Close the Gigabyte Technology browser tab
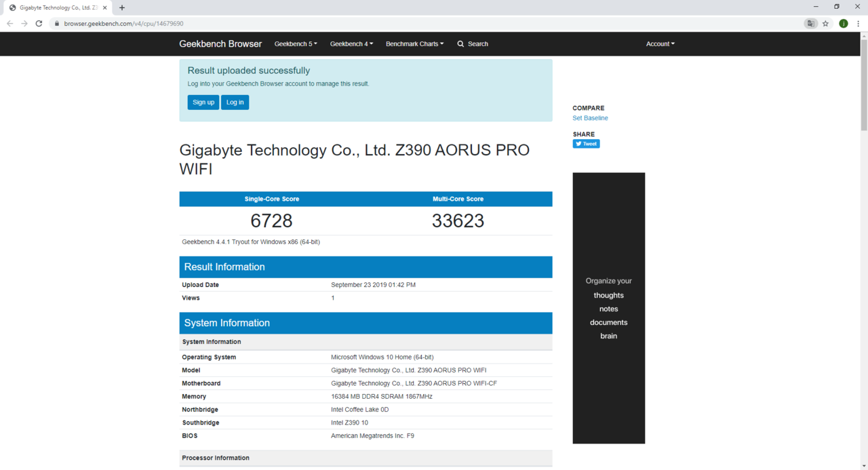Screen dimensions: 868x470 [105, 7]
